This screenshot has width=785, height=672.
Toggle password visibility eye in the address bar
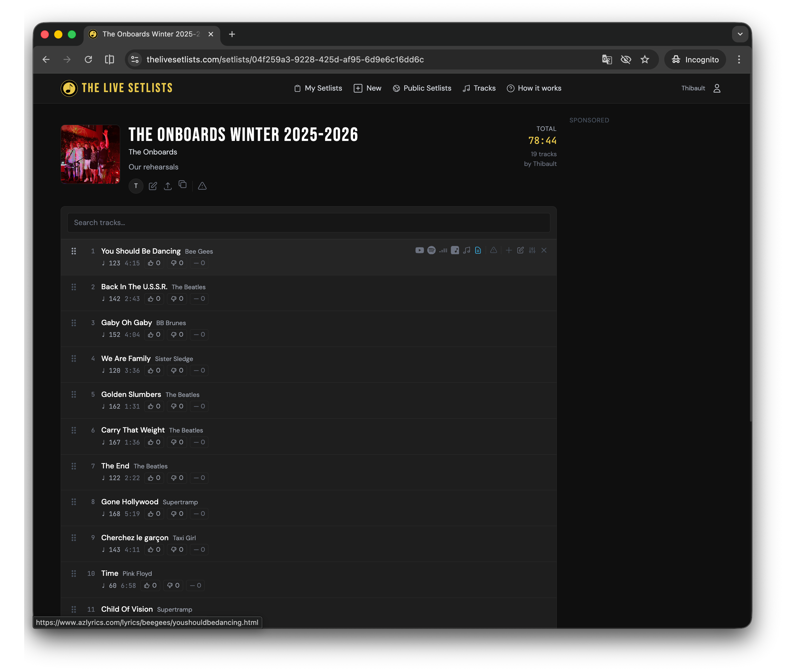[626, 59]
